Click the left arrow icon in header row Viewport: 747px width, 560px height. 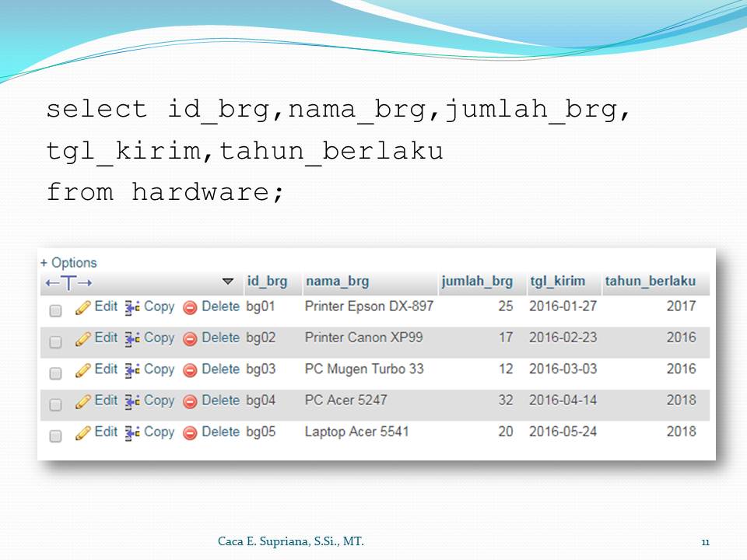[x=51, y=282]
